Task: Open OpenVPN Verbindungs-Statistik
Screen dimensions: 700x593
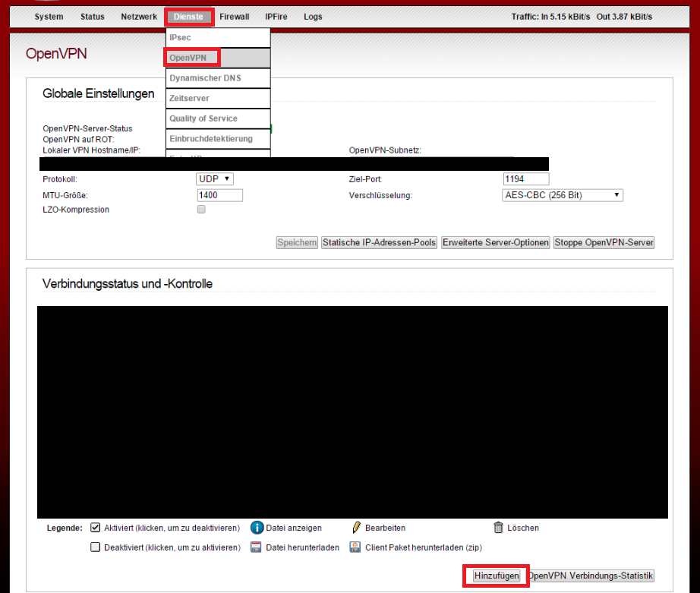Action: [x=591, y=576]
